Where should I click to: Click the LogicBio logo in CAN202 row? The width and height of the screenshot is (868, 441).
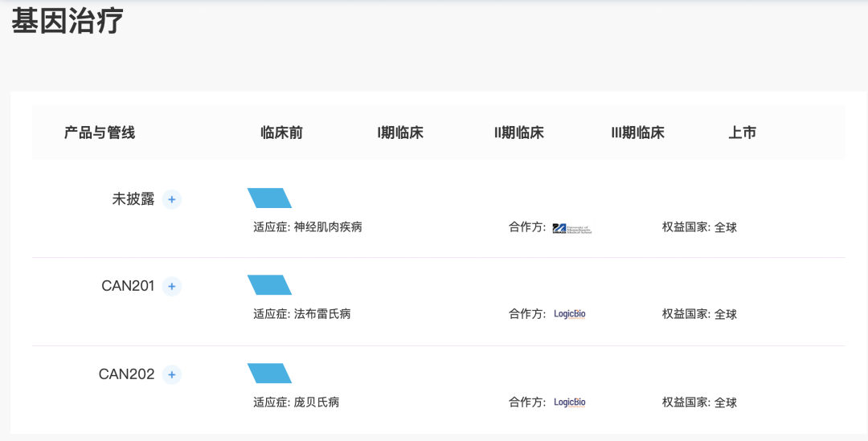[x=570, y=402]
